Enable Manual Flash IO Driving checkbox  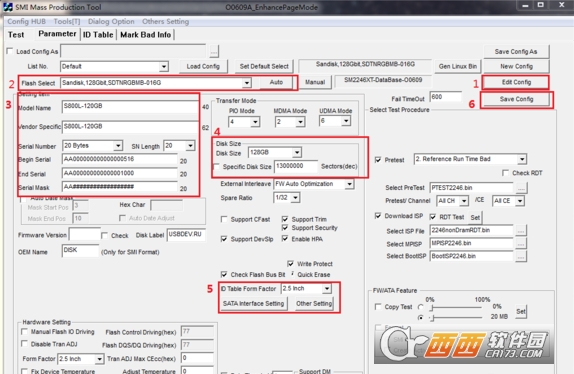pyautogui.click(x=25, y=332)
